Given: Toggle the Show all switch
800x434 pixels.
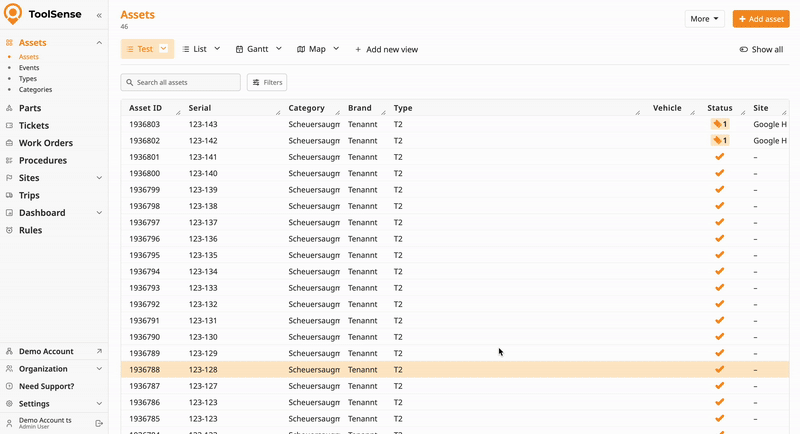Looking at the screenshot, I should [744, 49].
